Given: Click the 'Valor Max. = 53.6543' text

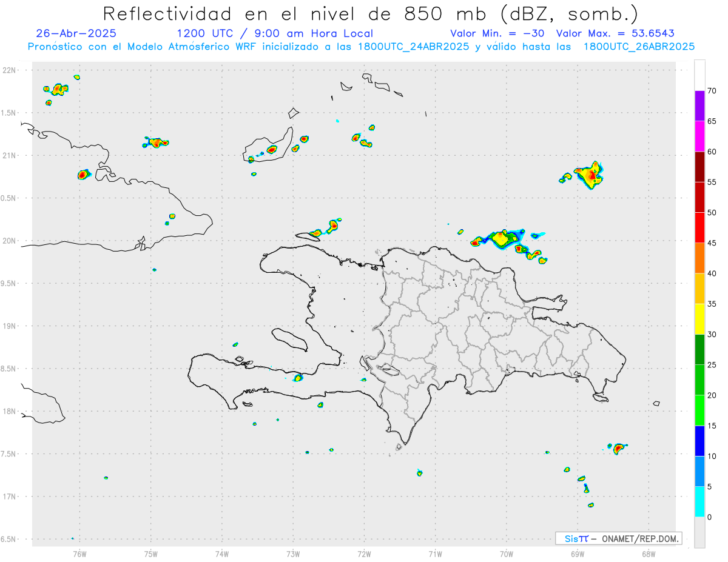Looking at the screenshot, I should 615,33.
